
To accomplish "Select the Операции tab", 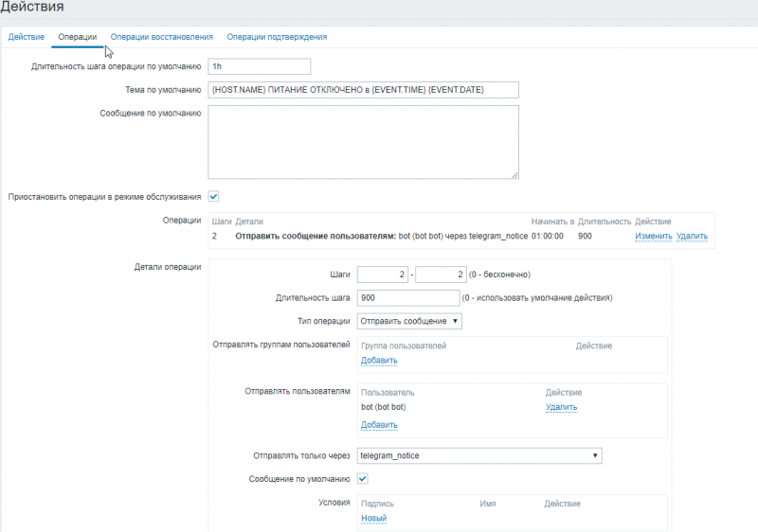I will click(x=77, y=37).
